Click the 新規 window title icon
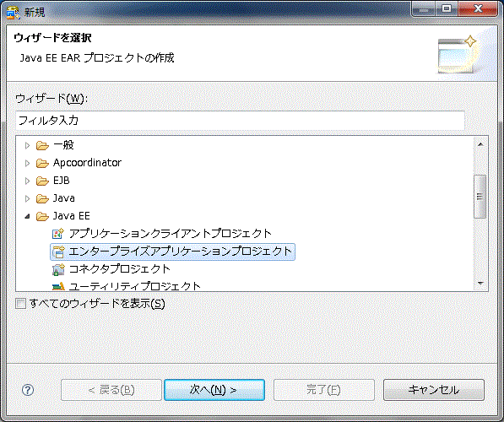 (13, 12)
